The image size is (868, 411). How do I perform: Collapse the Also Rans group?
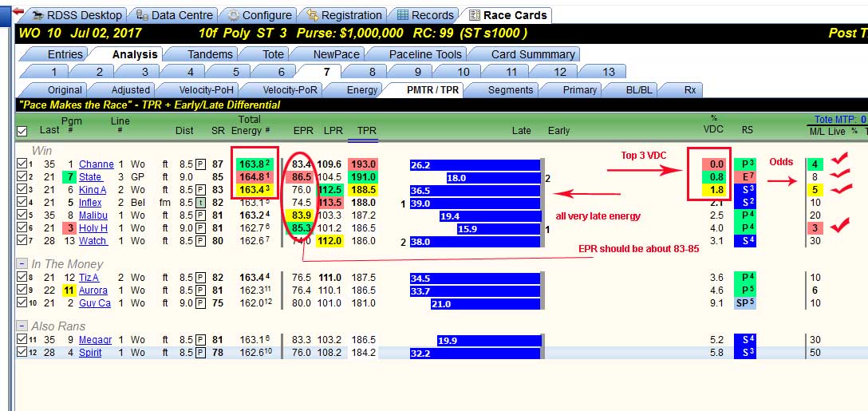22,326
